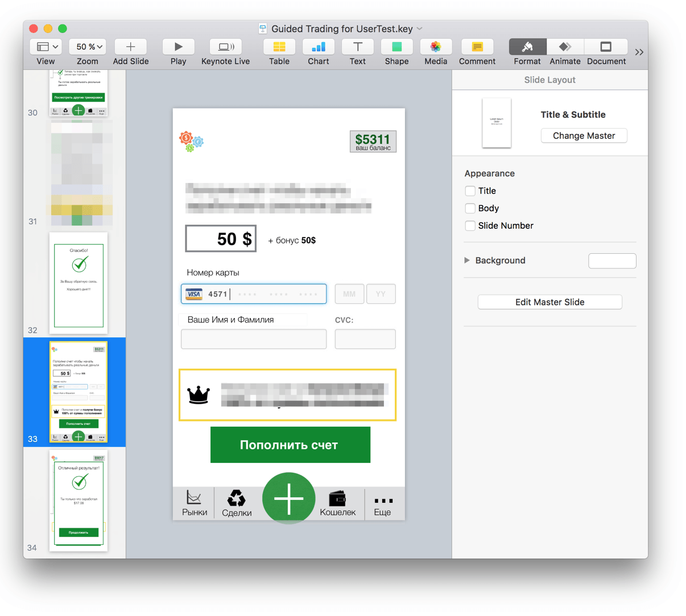Click the Рынки chart icon

click(194, 498)
